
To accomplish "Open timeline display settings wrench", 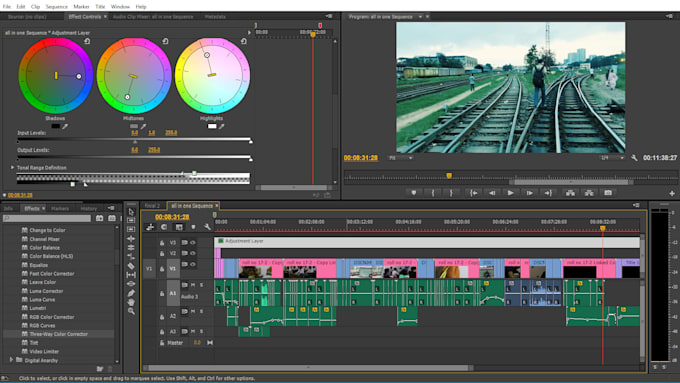I will point(207,227).
